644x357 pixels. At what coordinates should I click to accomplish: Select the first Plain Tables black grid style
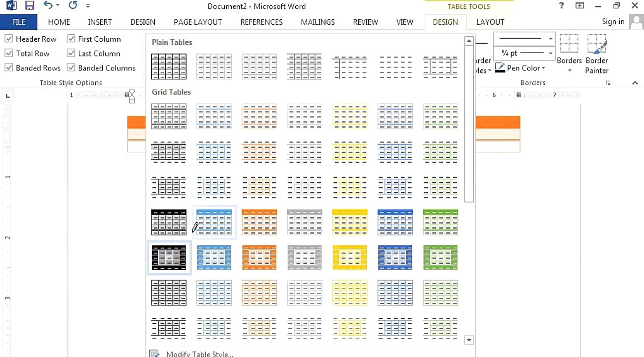[x=169, y=66]
